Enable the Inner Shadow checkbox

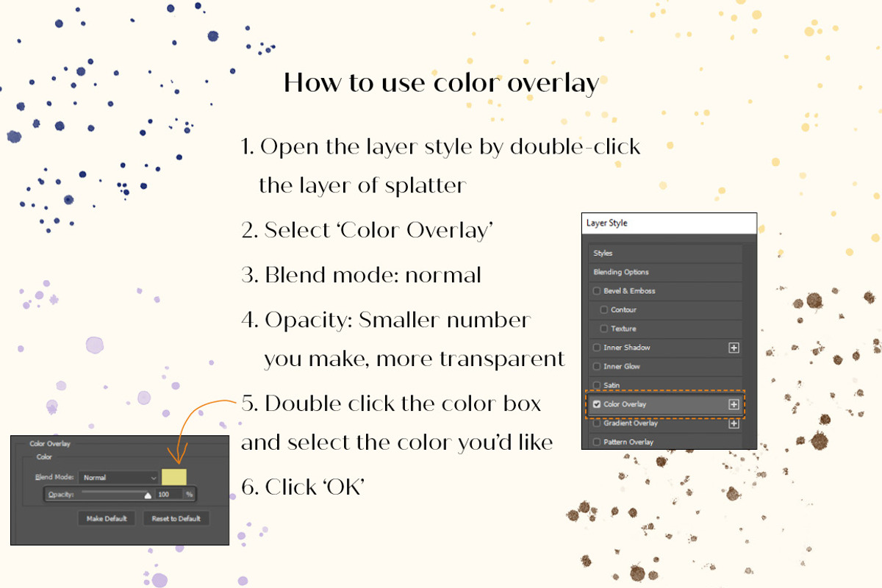pyautogui.click(x=597, y=348)
